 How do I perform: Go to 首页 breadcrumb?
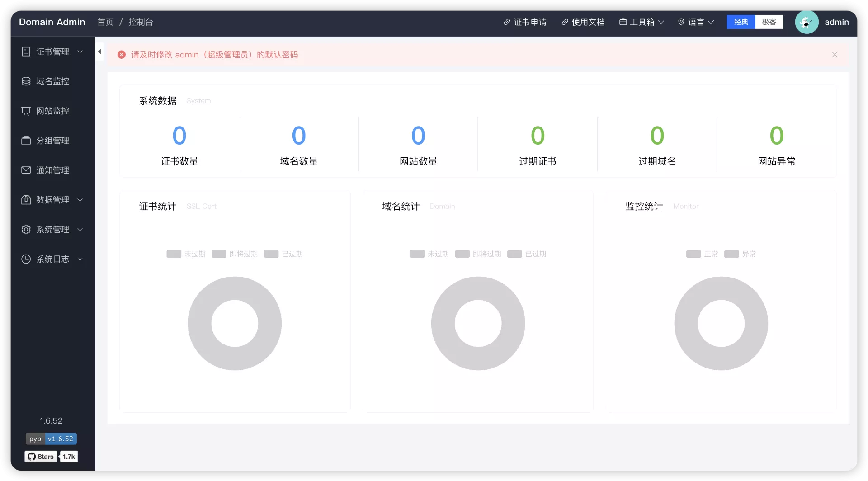105,22
